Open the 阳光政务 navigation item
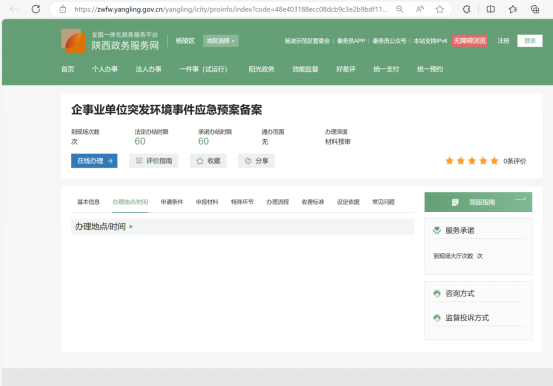The width and height of the screenshot is (553, 386). tap(261, 69)
